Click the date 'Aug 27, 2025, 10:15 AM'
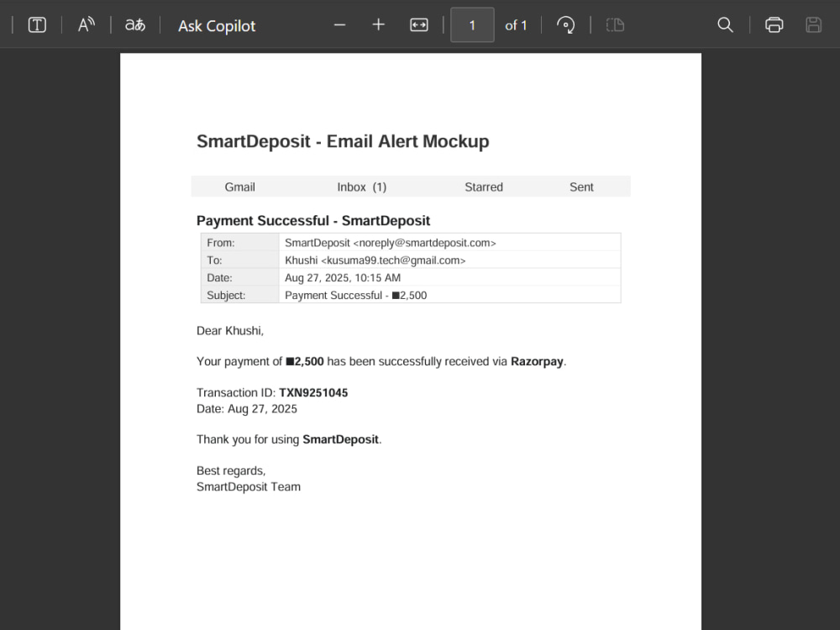Screen dimensions: 840x630 [x=343, y=278]
